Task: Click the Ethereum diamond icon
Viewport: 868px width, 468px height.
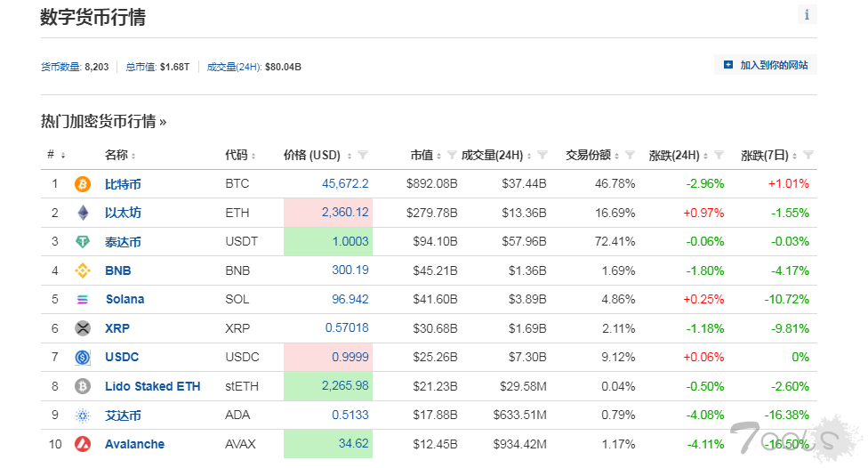Action: coord(83,213)
